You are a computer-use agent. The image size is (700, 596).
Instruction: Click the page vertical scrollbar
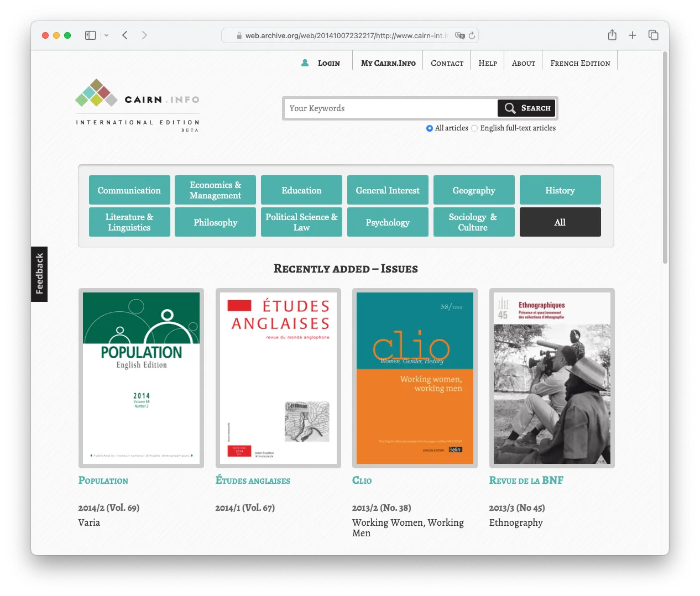tap(665, 158)
